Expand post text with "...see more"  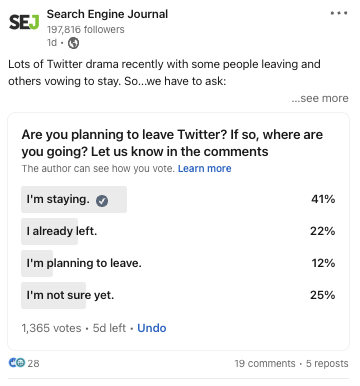(320, 98)
